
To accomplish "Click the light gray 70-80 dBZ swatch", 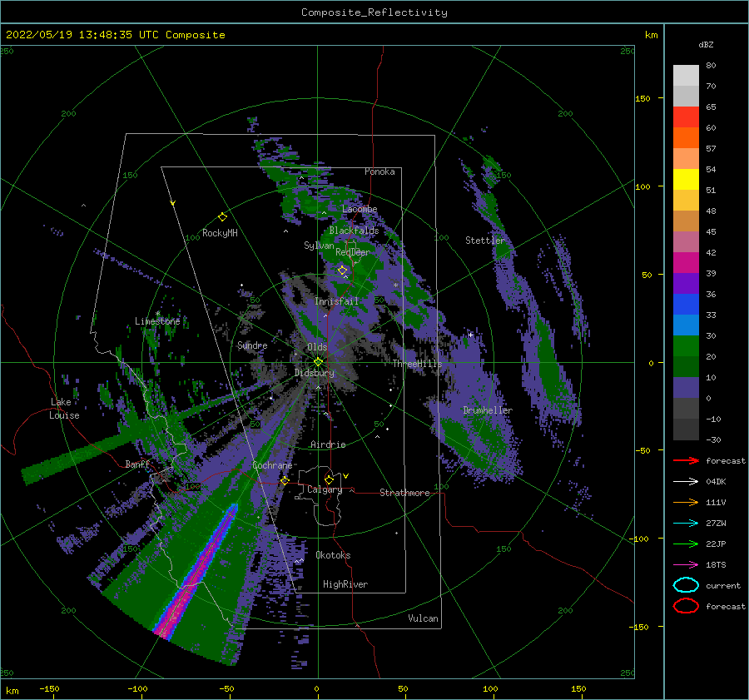I will 686,76.
